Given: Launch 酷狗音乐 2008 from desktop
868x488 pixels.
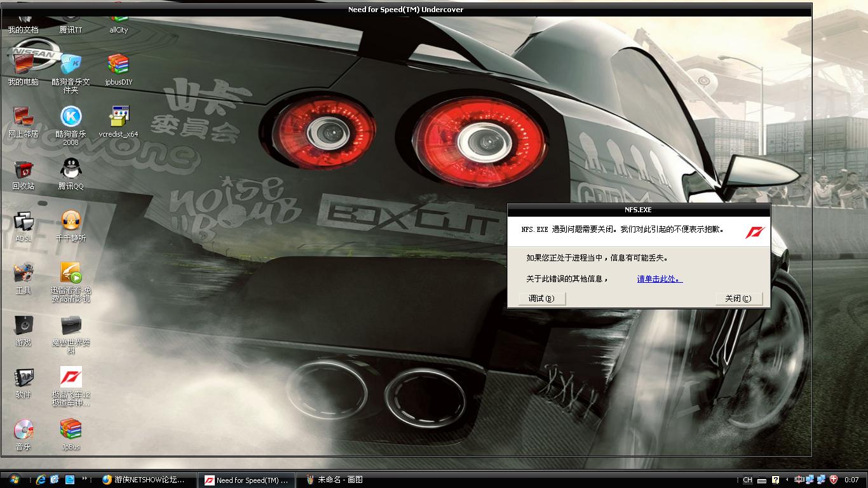Looking at the screenshot, I should (71, 125).
